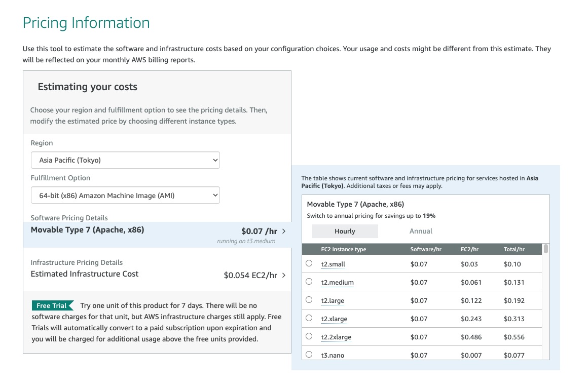This screenshot has width=588, height=387.
Task: Open the t2.large instance type link
Action: coord(333,301)
